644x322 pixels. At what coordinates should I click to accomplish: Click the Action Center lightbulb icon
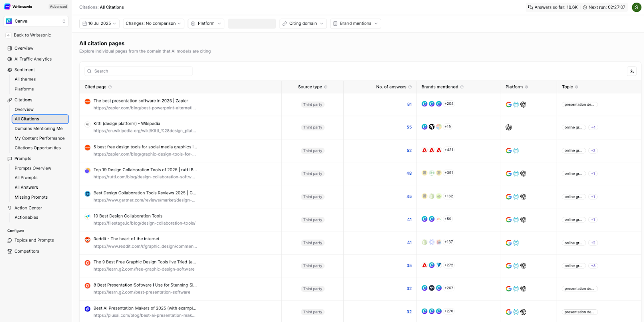point(10,208)
